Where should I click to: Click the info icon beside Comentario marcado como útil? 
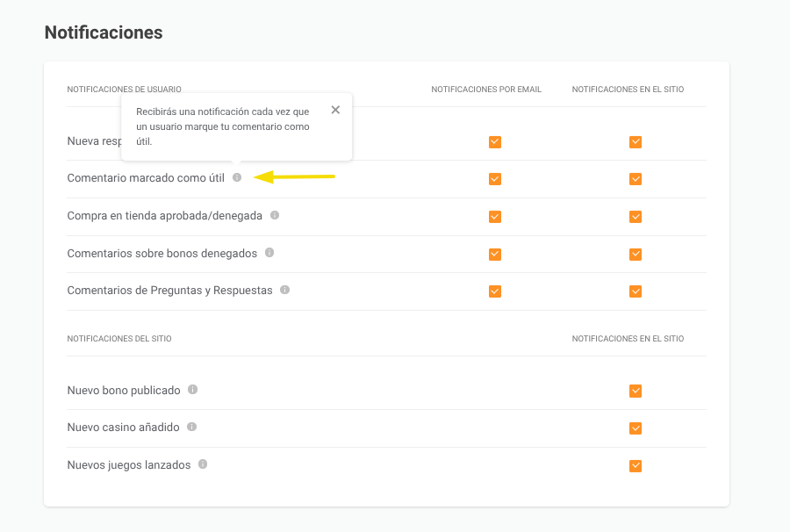[238, 176]
